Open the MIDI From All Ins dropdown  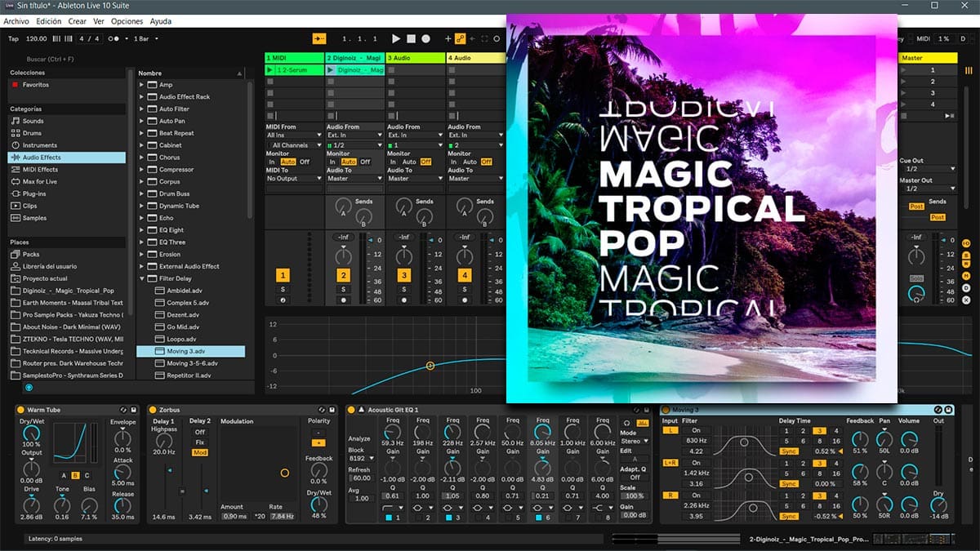click(x=294, y=136)
